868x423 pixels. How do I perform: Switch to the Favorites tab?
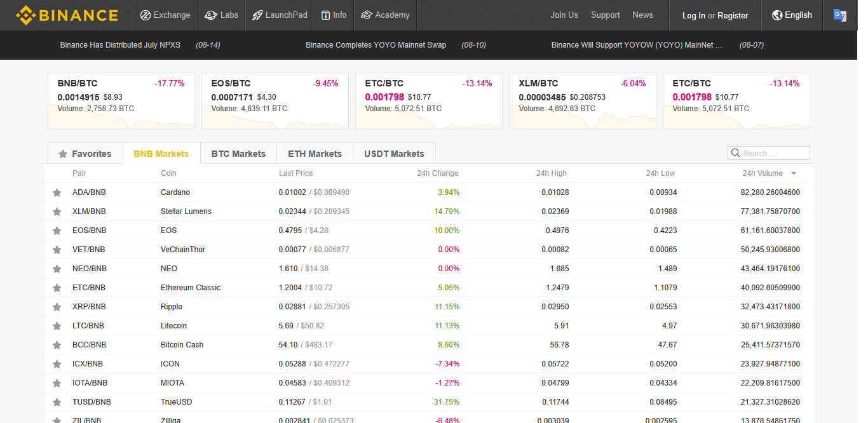[x=85, y=154]
